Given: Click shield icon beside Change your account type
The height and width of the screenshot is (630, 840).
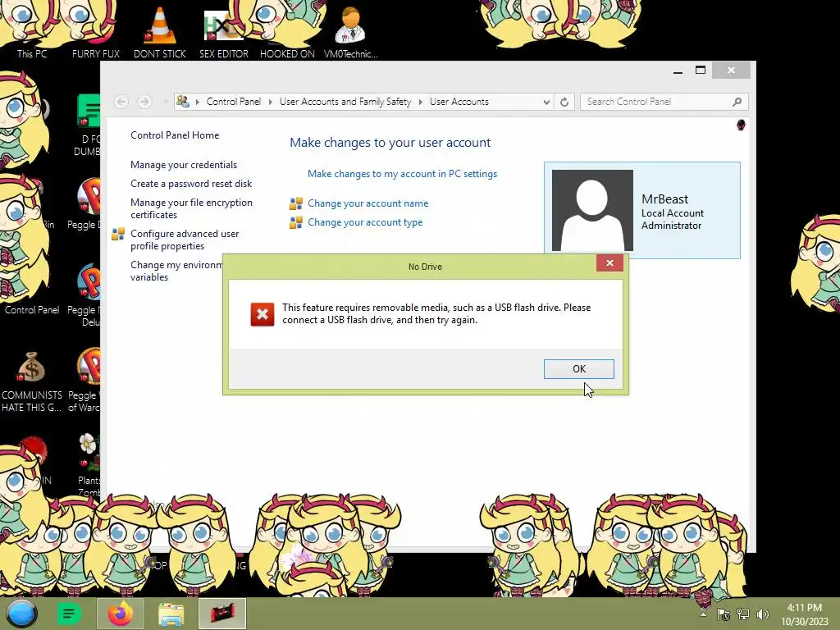Looking at the screenshot, I should (295, 222).
